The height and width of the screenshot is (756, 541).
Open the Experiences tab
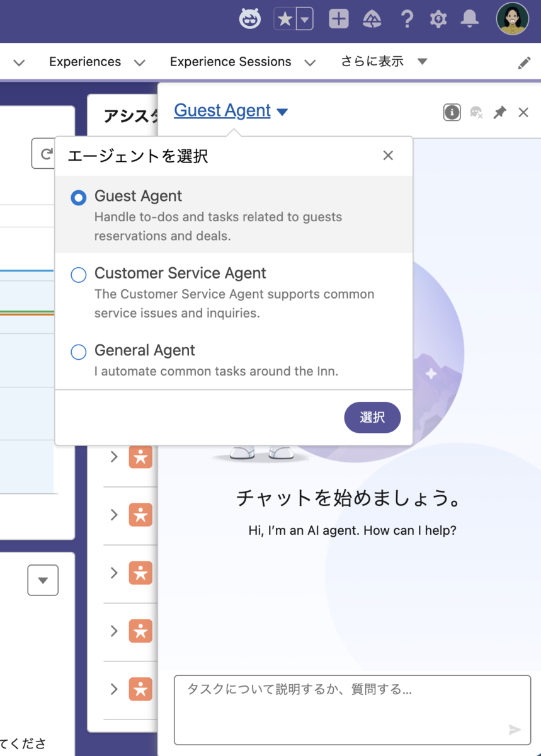tap(85, 62)
